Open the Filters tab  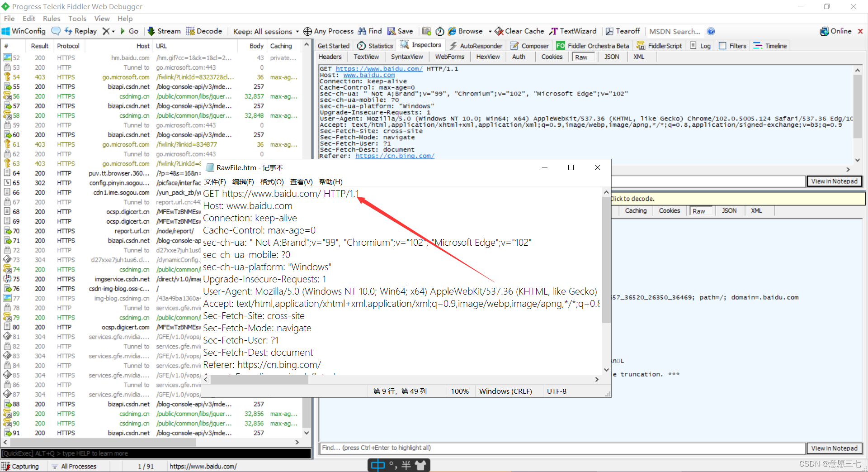tap(732, 46)
